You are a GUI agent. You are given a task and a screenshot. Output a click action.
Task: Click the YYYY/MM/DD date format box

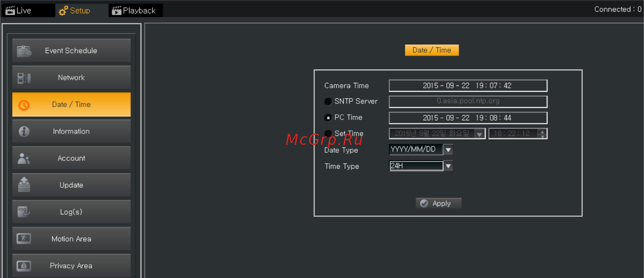pos(416,150)
